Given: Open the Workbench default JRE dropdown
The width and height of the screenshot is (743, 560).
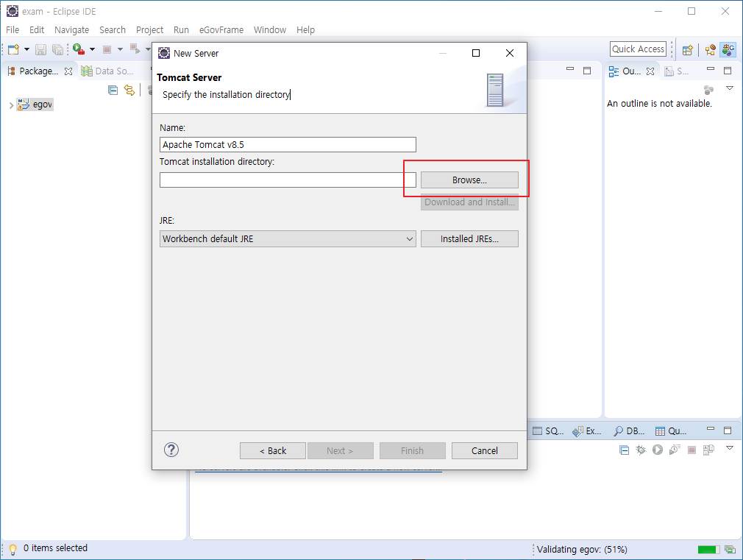Looking at the screenshot, I should click(288, 239).
